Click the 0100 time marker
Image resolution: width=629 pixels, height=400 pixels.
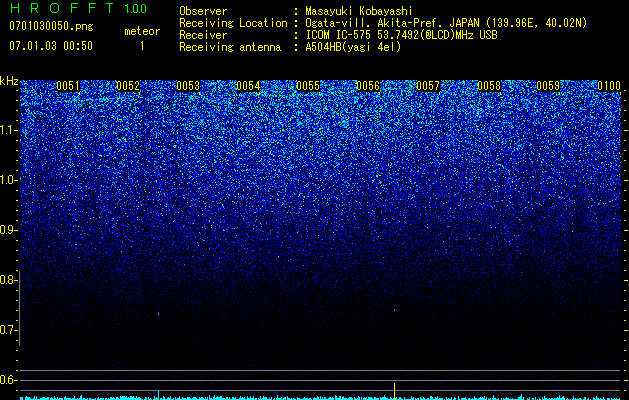(x=609, y=86)
